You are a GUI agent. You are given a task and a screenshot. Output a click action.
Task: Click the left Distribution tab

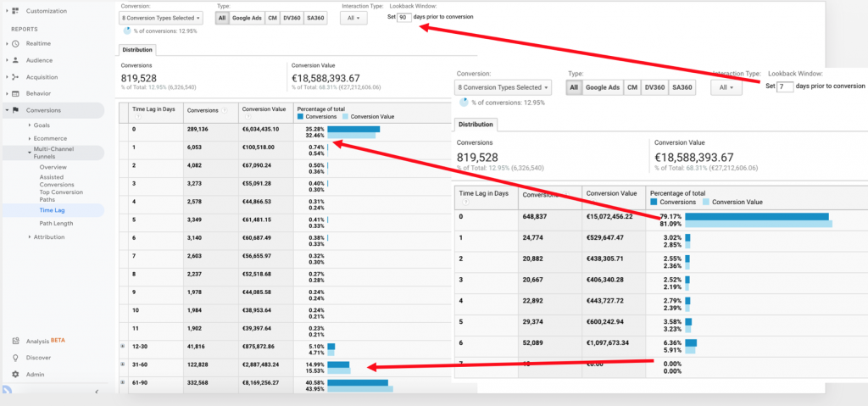point(137,50)
